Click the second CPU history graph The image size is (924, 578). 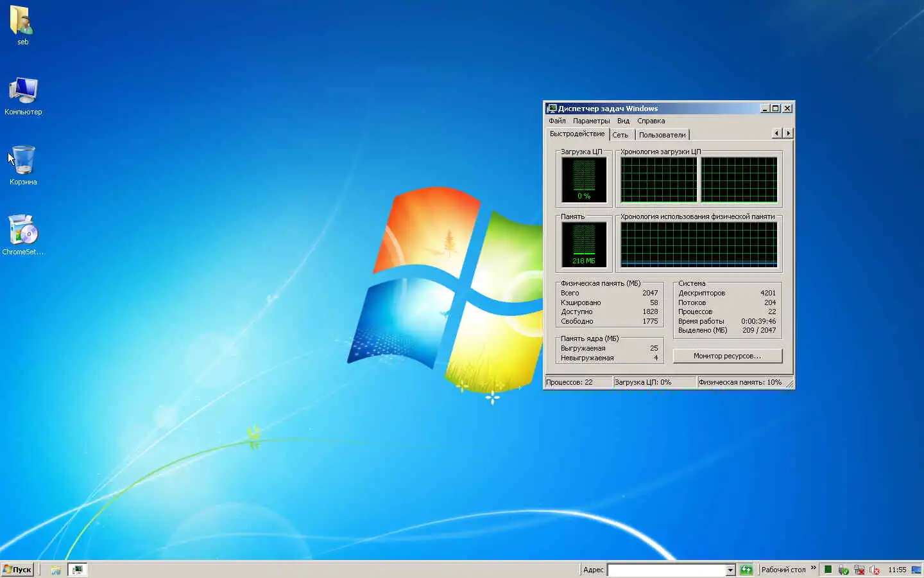739,179
